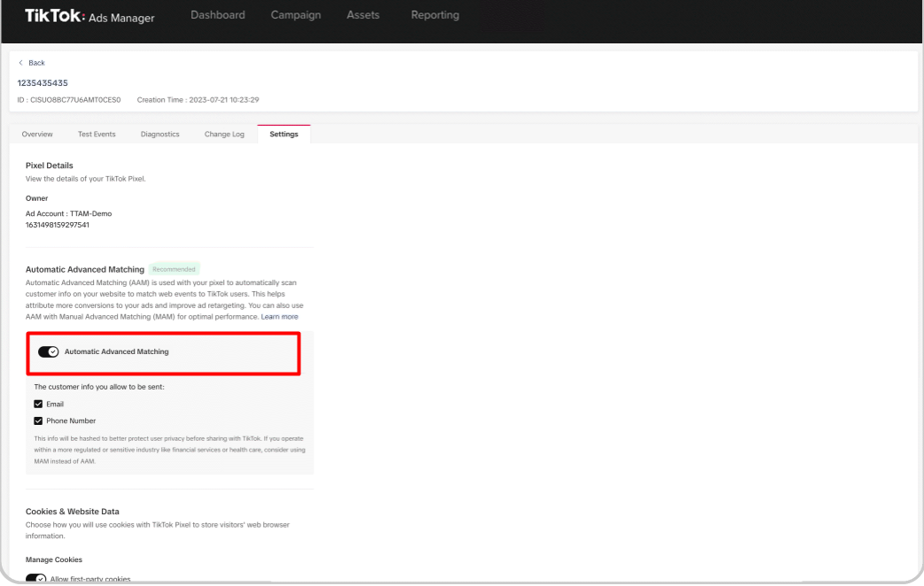Screen dimensions: 924x586
Task: Uncheck the Email checkbox
Action: click(39, 404)
